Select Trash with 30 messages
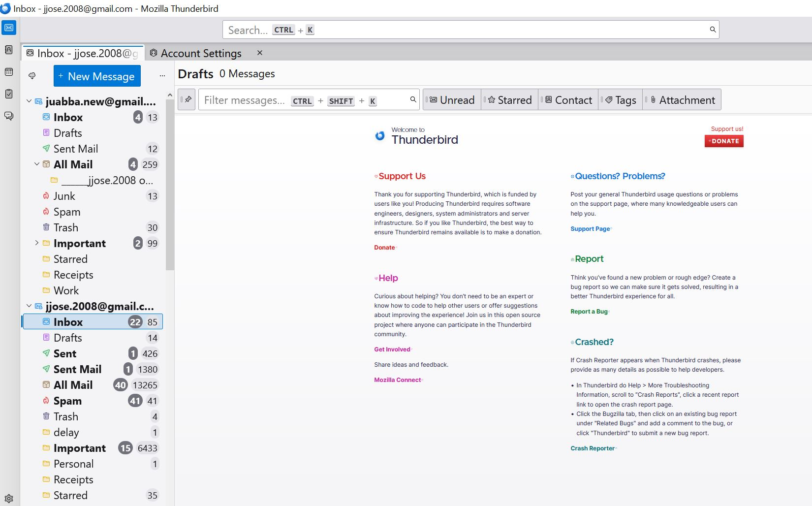This screenshot has height=506, width=812. pos(93,227)
